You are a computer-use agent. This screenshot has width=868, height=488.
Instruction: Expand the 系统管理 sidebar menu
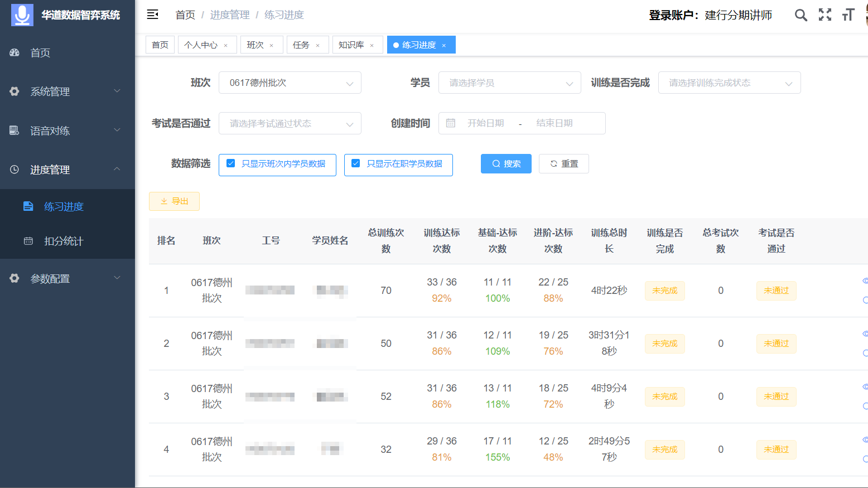click(x=67, y=91)
